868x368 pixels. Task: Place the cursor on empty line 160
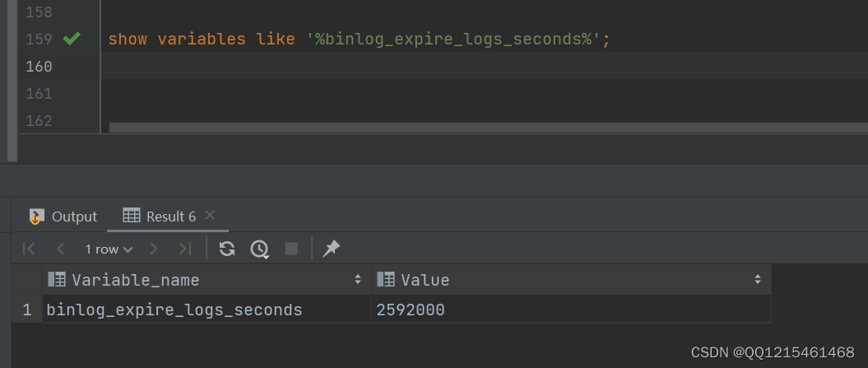pos(485,66)
